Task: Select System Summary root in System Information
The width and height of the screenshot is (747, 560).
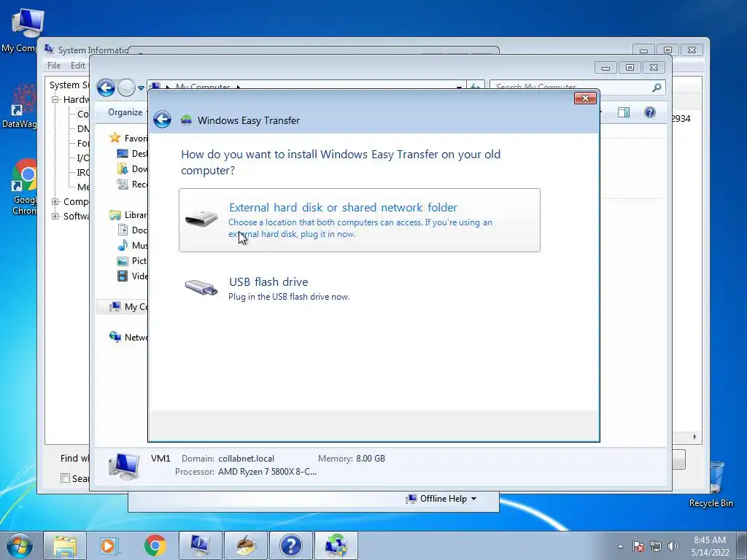Action: point(69,85)
